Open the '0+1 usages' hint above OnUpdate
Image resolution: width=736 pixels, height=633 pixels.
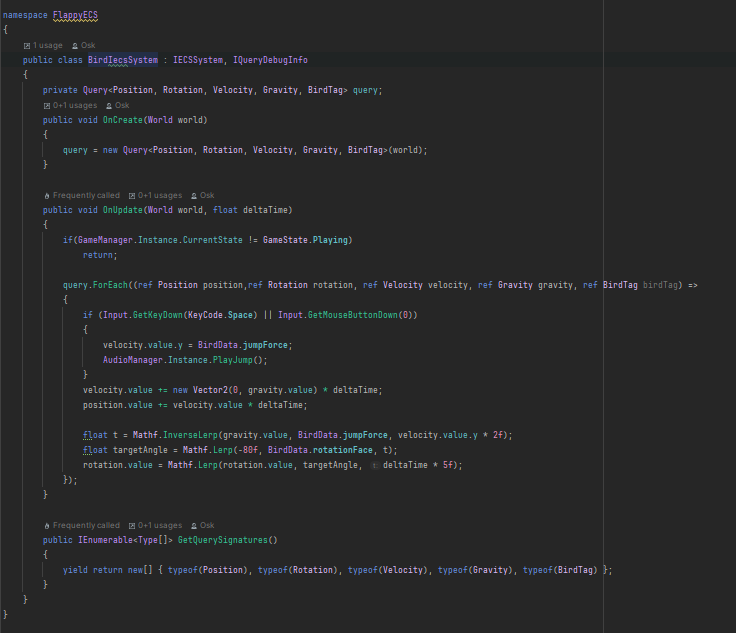[x=155, y=195]
